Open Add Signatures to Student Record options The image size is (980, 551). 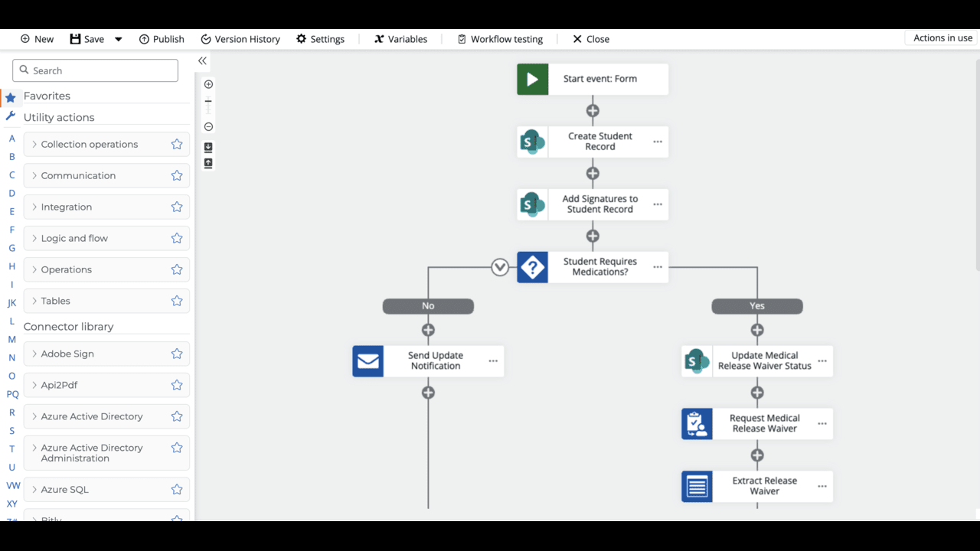coord(658,204)
